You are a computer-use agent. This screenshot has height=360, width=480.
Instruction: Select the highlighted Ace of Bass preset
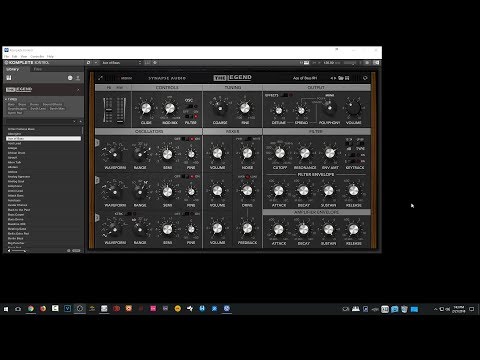click(x=43, y=138)
